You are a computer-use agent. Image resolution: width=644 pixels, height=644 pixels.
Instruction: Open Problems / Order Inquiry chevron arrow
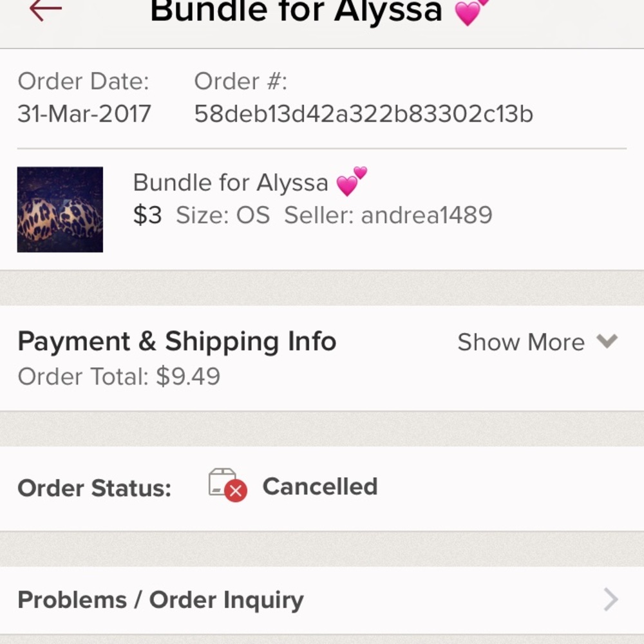coord(611,600)
